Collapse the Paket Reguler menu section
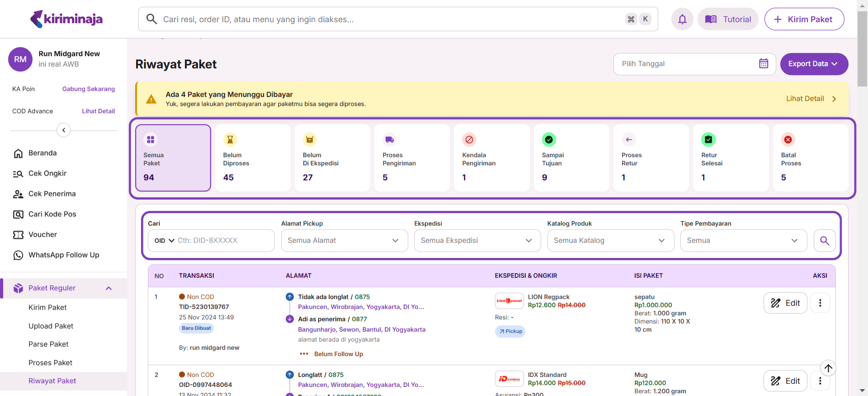Screen dimensions: 868x396 108,288
